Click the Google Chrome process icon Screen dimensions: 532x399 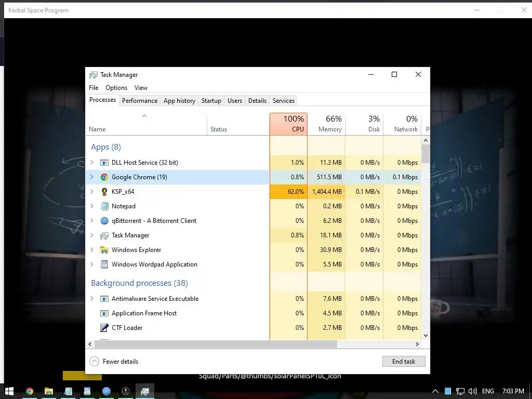pos(104,177)
